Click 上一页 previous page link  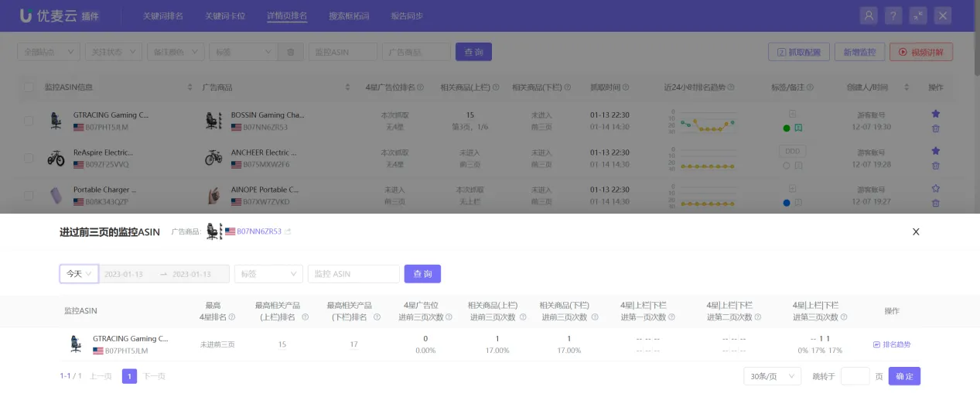point(101,376)
